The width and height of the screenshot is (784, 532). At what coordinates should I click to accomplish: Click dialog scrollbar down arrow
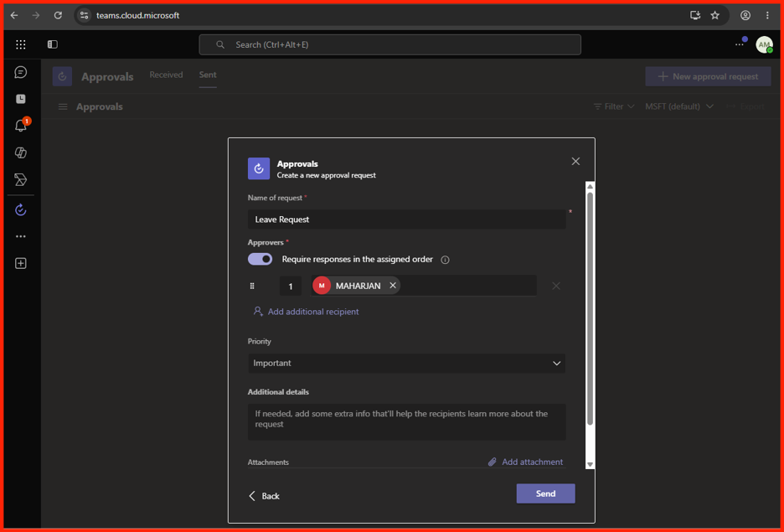pyautogui.click(x=590, y=464)
